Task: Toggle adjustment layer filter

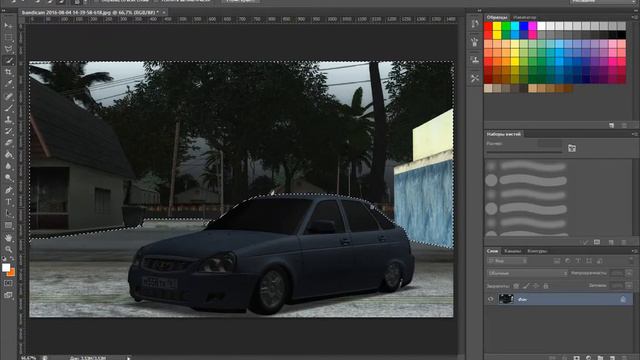Action: tap(568, 260)
